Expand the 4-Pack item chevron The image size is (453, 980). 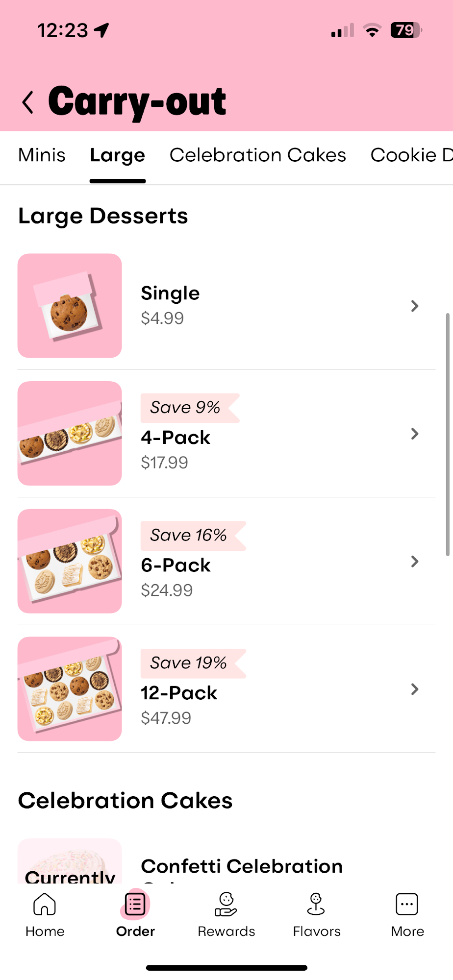(415, 434)
